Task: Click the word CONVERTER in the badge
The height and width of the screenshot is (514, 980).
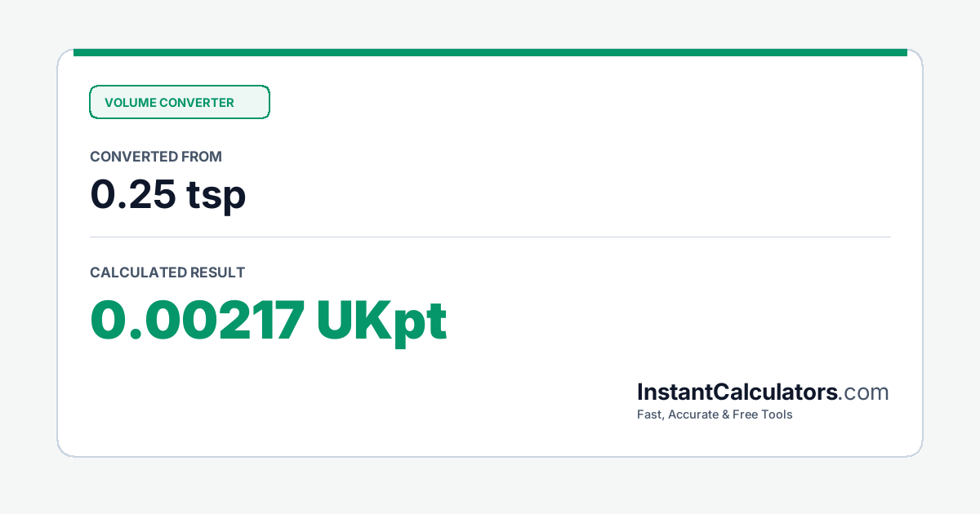Action: click(197, 103)
